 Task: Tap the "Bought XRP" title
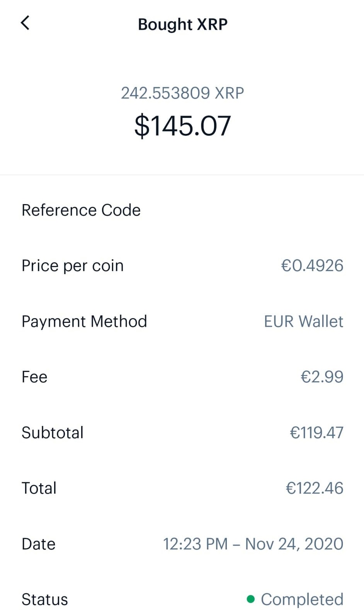pos(182,24)
